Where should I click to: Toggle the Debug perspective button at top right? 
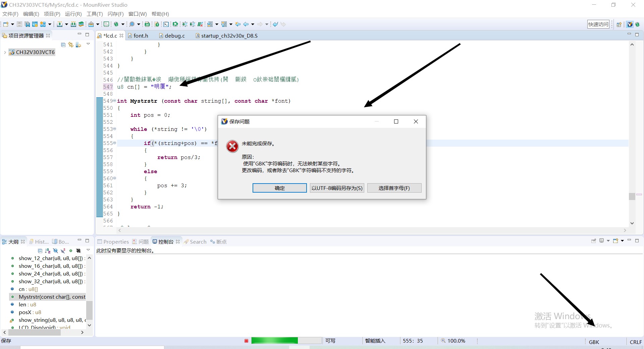pos(638,24)
